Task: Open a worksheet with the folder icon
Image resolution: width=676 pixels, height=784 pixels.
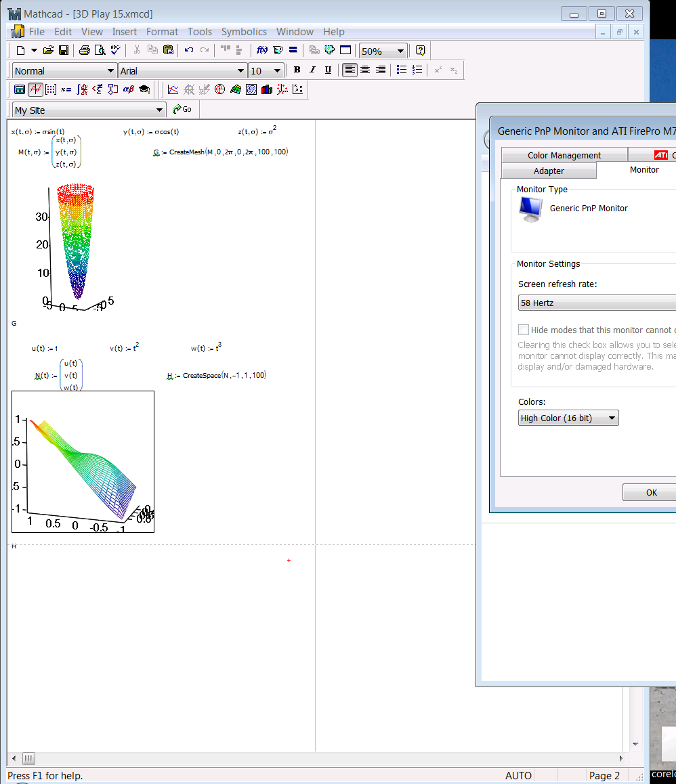Action: pos(48,51)
